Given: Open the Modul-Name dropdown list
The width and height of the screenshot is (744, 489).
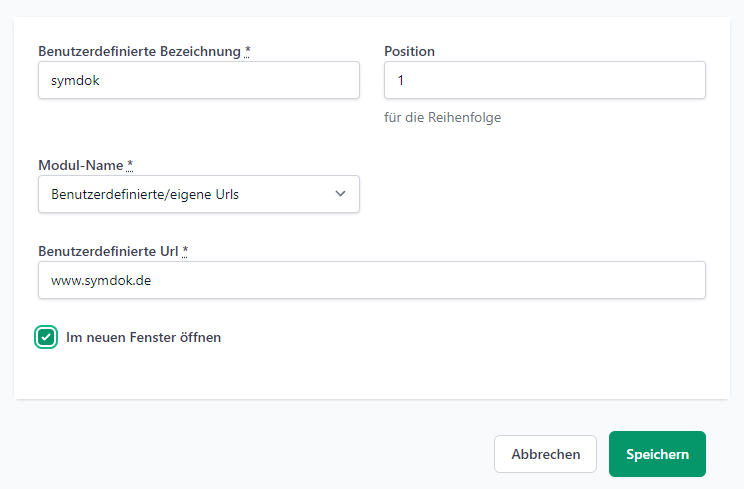Looking at the screenshot, I should coord(199,194).
